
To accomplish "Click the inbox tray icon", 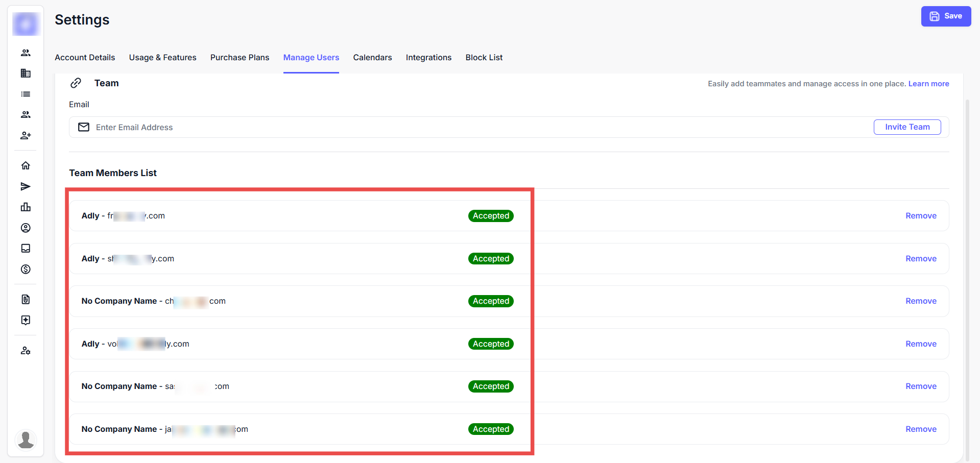I will click(26, 248).
